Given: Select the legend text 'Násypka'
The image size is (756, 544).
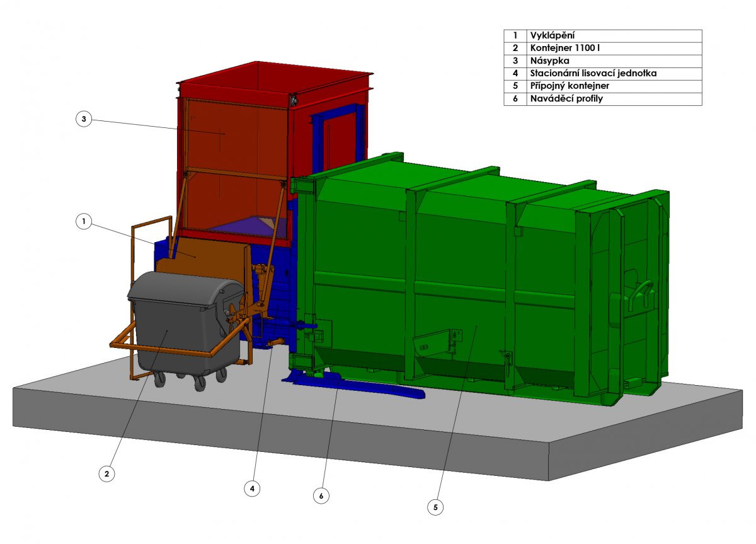Looking at the screenshot, I should pos(550,61).
